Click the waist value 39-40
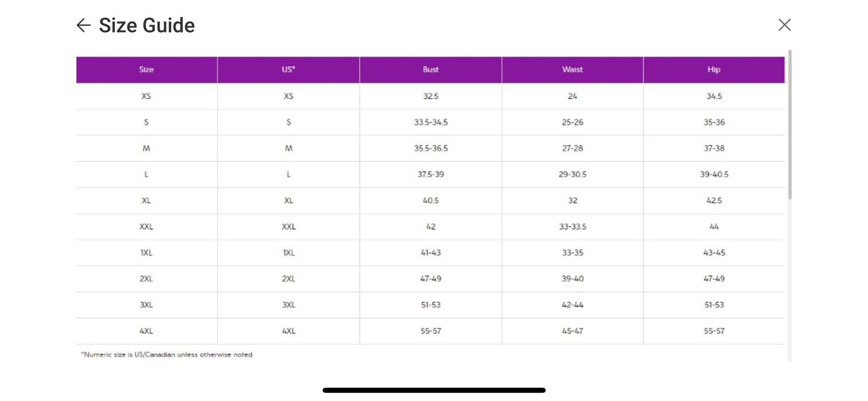Screen dimensions: 868x401 [x=572, y=279]
